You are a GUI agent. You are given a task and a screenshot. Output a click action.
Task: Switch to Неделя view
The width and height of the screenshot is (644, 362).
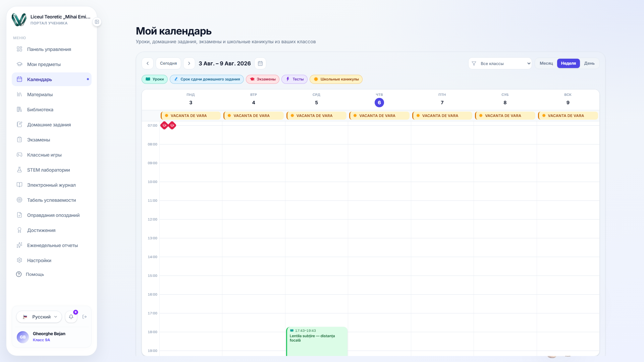coord(568,63)
